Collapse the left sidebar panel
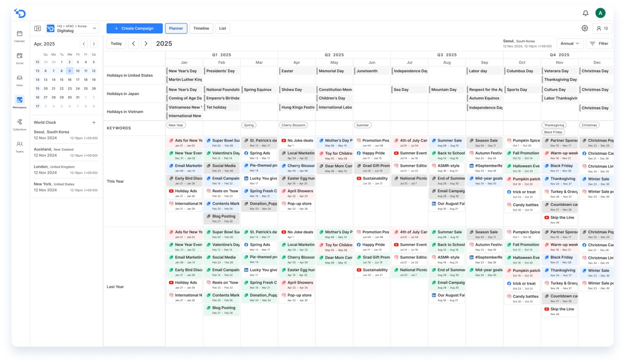Viewport: 625px width, 364px height. point(37,28)
